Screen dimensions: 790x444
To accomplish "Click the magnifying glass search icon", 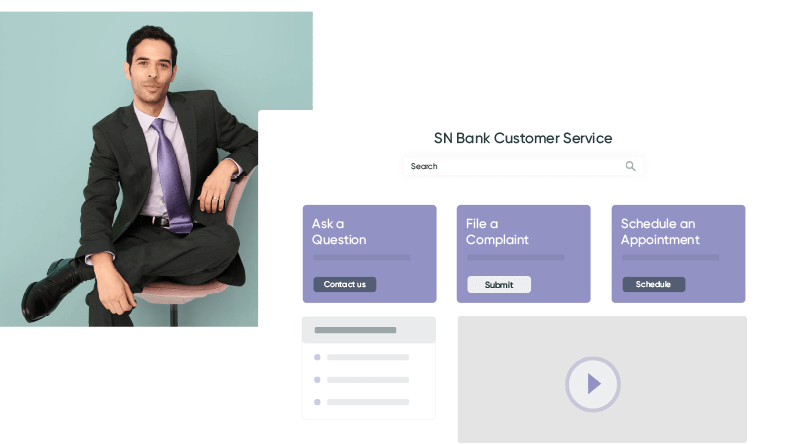I will 630,166.
